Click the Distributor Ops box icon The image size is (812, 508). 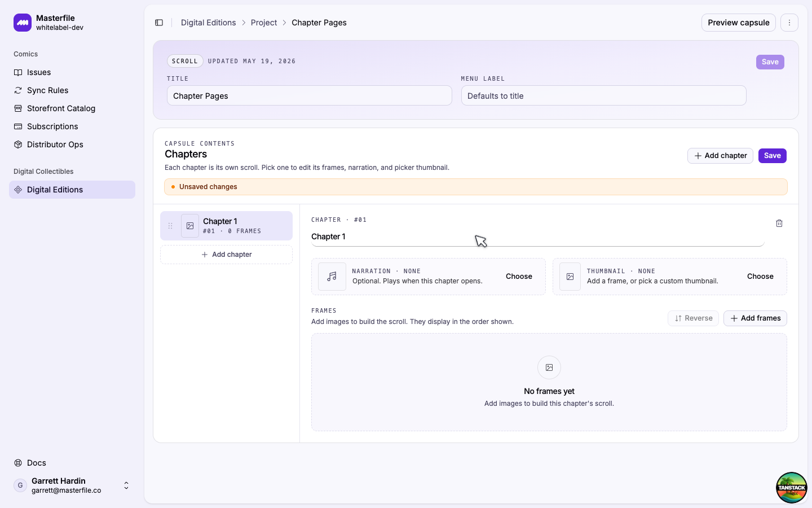[18, 144]
